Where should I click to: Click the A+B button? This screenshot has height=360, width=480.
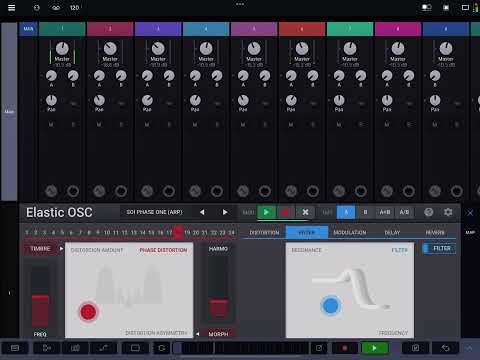point(385,212)
